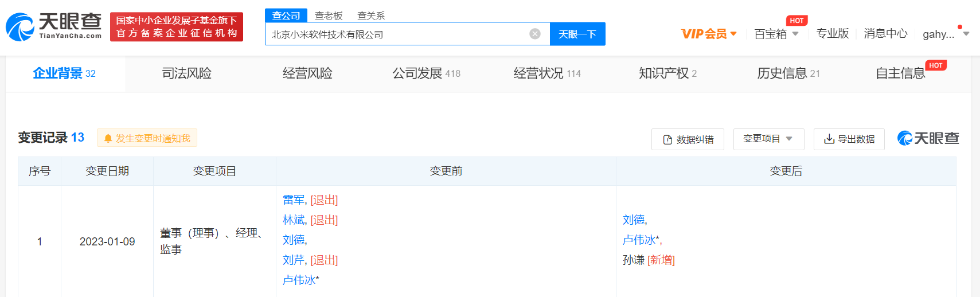Viewport: 980px width, 297px height.
Task: Click 发生变更时通知我 button
Action: (147, 138)
